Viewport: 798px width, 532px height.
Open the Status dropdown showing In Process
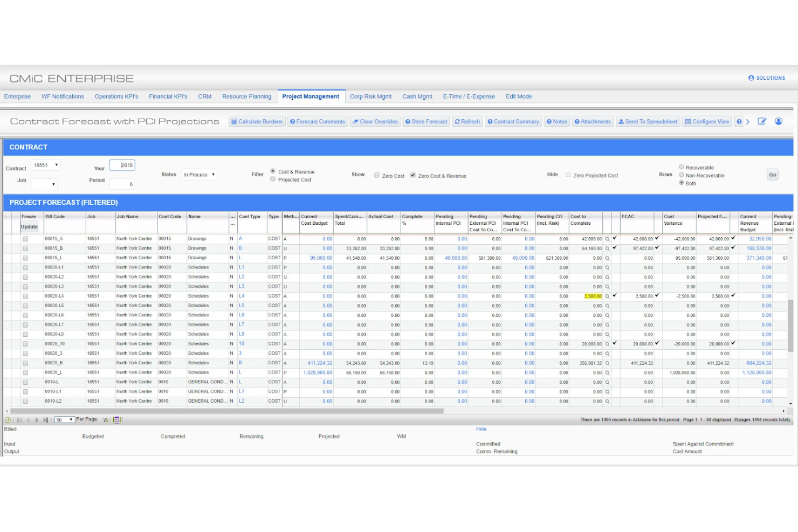[199, 175]
